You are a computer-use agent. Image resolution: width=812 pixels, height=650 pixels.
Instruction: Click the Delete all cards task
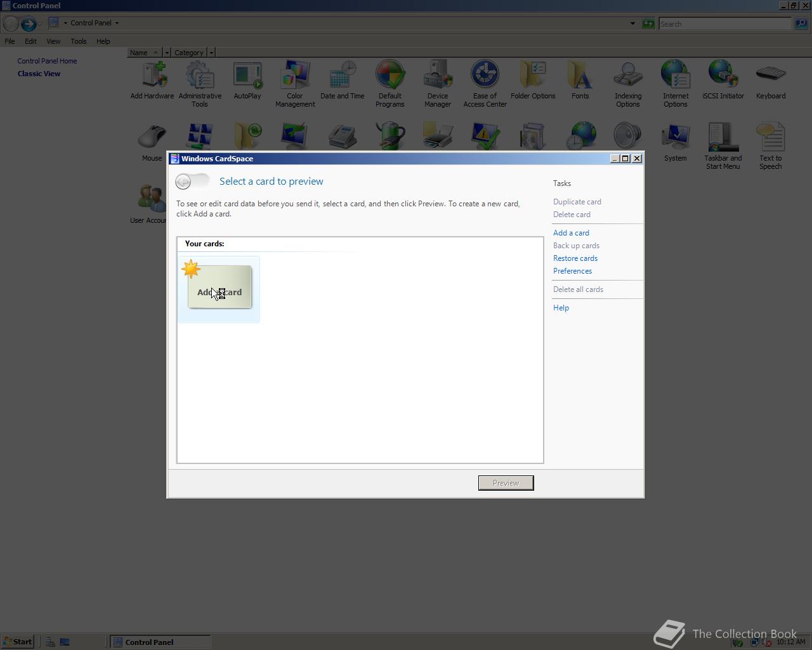tap(578, 289)
